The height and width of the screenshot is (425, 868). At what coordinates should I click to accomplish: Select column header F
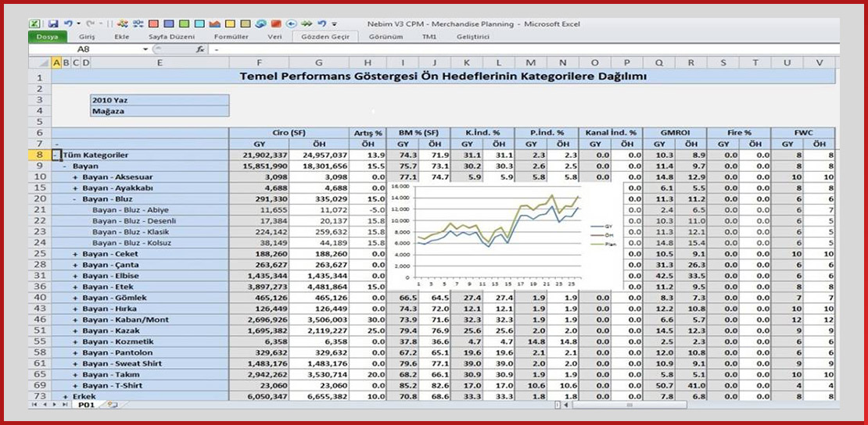[x=259, y=63]
